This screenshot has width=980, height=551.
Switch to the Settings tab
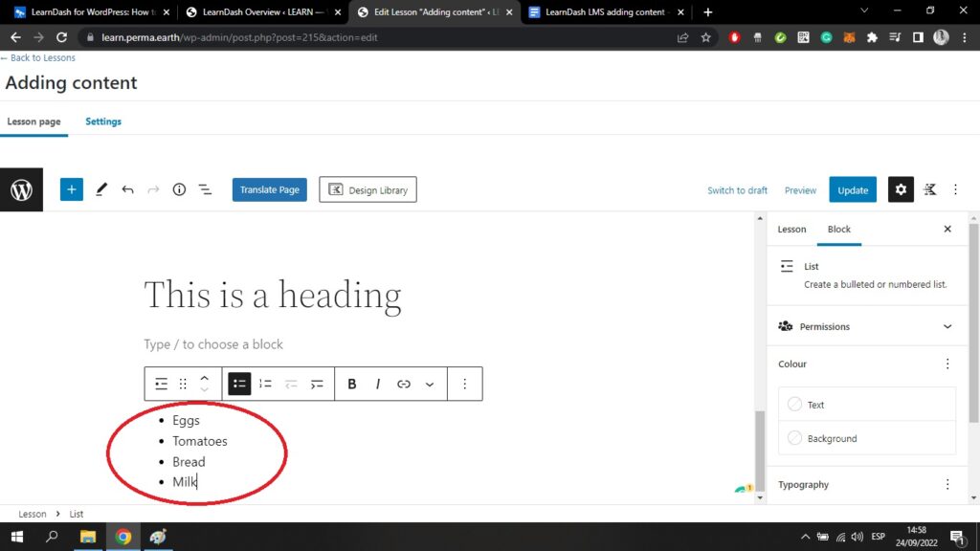point(103,121)
